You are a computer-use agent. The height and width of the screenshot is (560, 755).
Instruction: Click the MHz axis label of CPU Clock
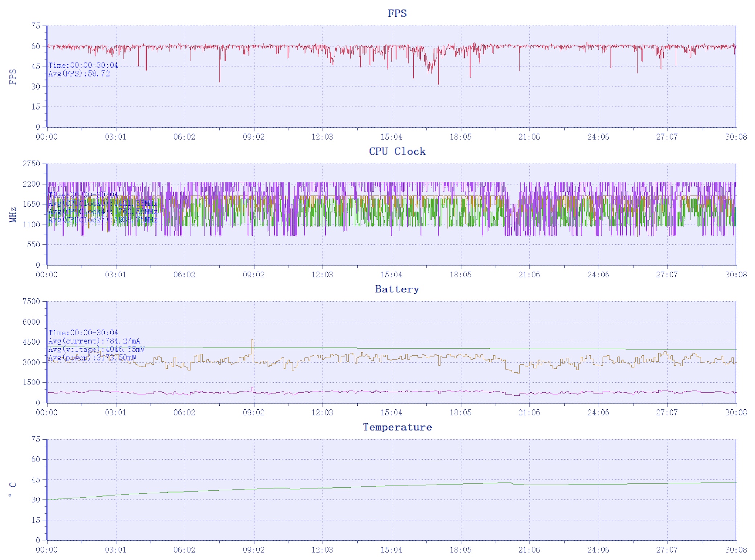click(x=13, y=214)
